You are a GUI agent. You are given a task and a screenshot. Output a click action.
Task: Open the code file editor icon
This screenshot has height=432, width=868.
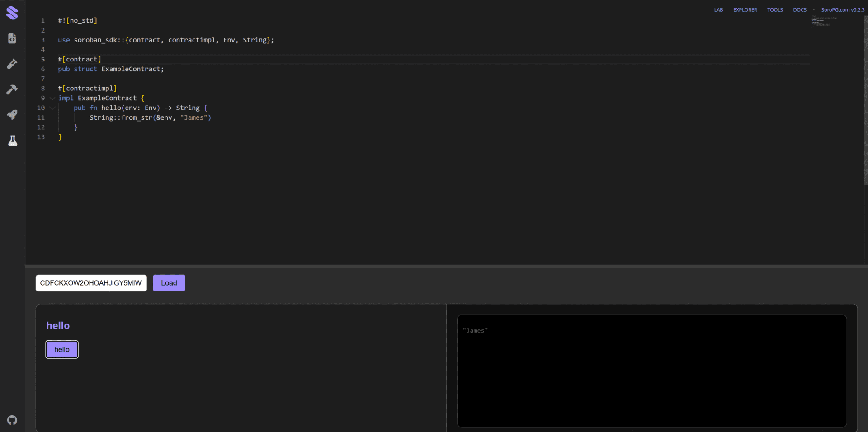pos(12,38)
